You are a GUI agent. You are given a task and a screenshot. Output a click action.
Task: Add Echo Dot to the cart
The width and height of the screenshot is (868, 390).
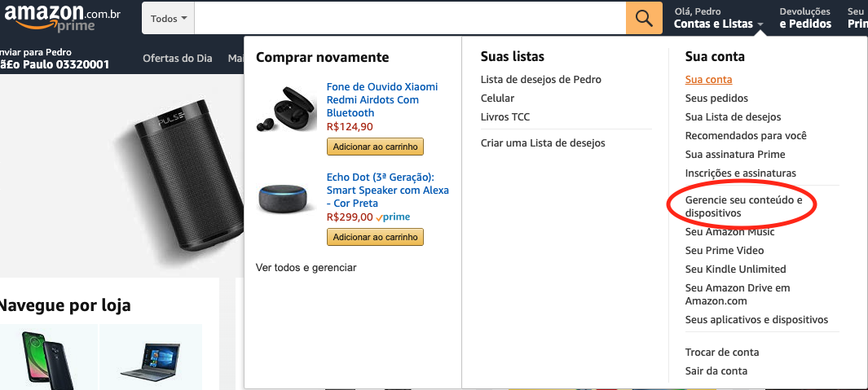click(x=376, y=237)
